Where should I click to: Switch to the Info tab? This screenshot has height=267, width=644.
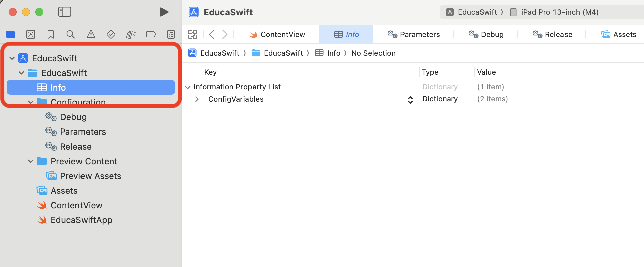pos(346,34)
